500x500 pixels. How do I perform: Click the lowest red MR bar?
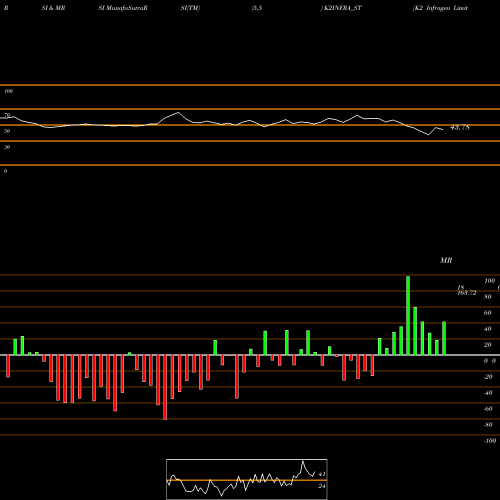165,387
